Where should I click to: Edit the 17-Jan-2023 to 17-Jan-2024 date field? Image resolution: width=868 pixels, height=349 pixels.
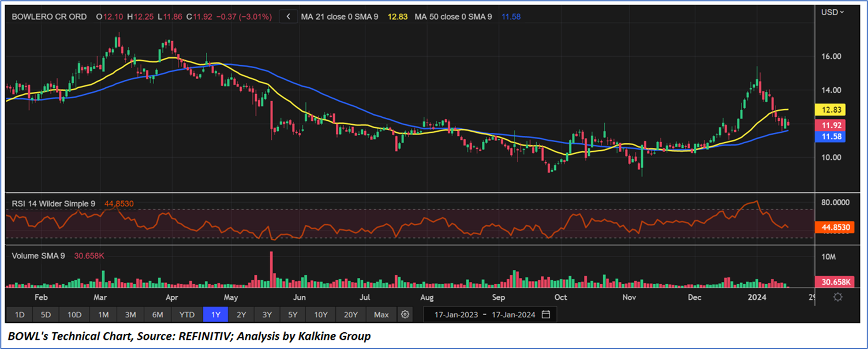[490, 315]
